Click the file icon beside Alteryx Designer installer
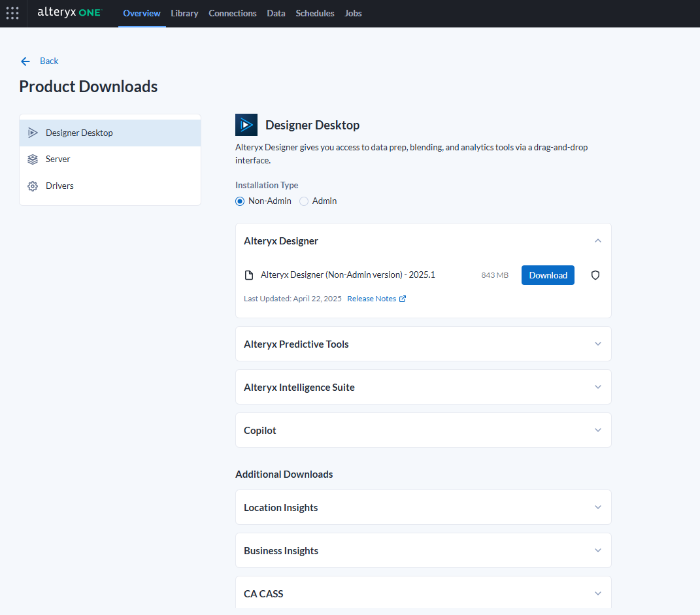Viewport: 700px width, 615px height. click(x=249, y=275)
